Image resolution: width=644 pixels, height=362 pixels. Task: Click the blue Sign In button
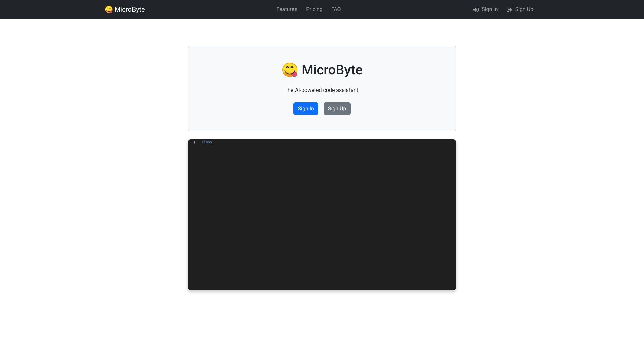tap(306, 108)
